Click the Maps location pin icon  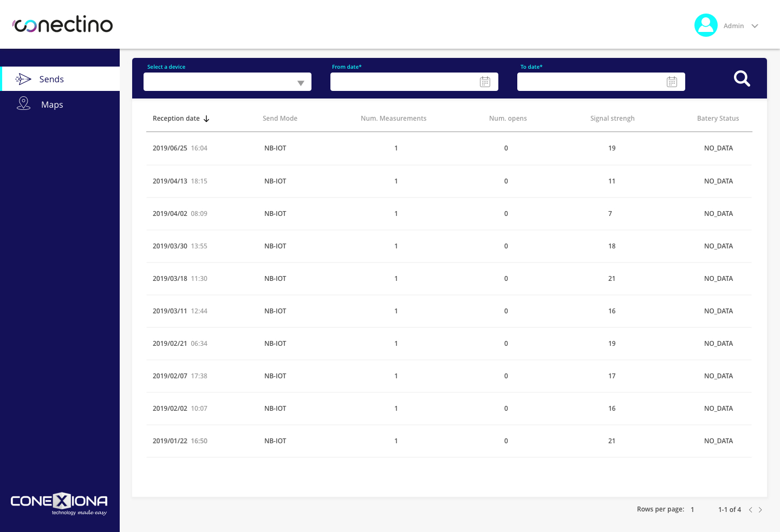[23, 103]
